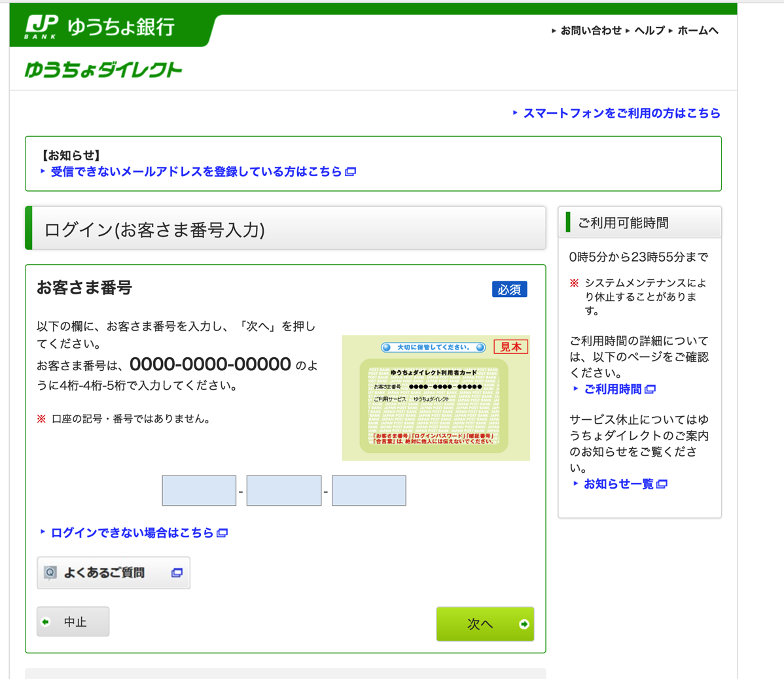Click new-window icon beside お知らせ一覧
This screenshot has height=679, width=784.
[x=662, y=484]
